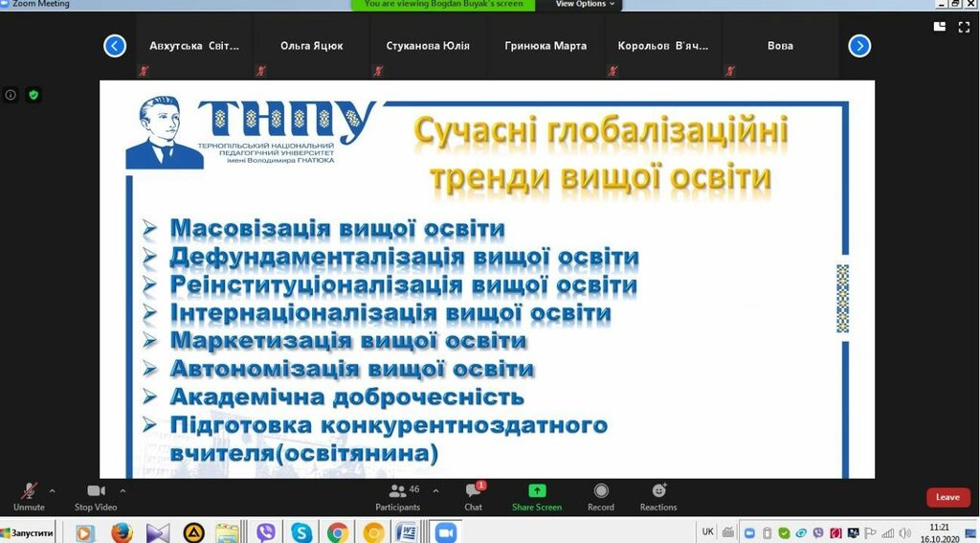
Task: Open the View Options dropdown
Action: 586,5
